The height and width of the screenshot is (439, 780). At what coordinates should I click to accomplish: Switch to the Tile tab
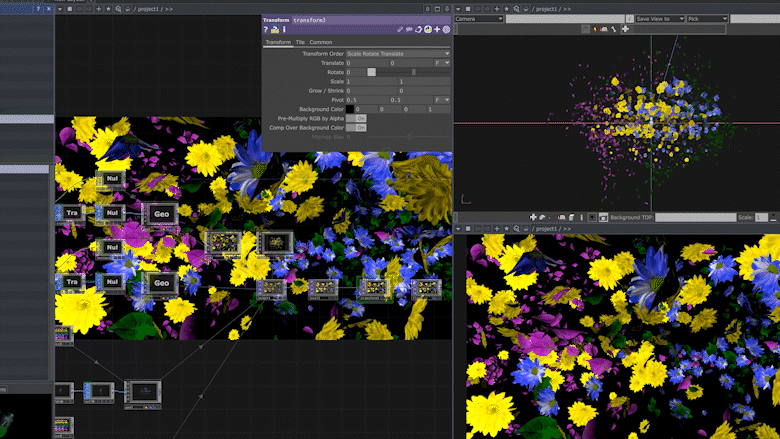(x=300, y=42)
